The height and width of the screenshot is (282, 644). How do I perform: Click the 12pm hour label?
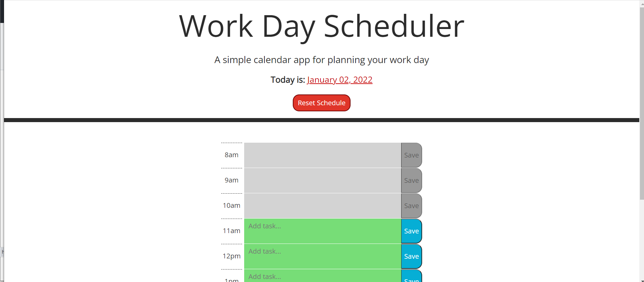(231, 256)
